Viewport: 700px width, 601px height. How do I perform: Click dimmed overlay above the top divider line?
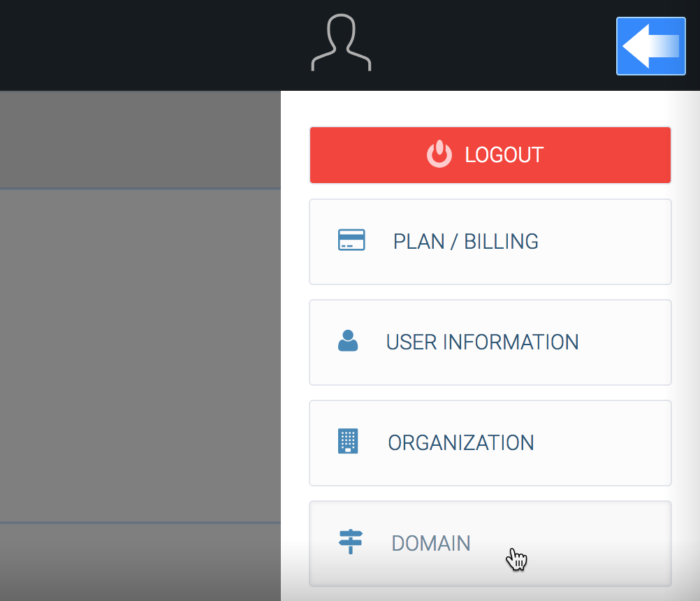140,140
